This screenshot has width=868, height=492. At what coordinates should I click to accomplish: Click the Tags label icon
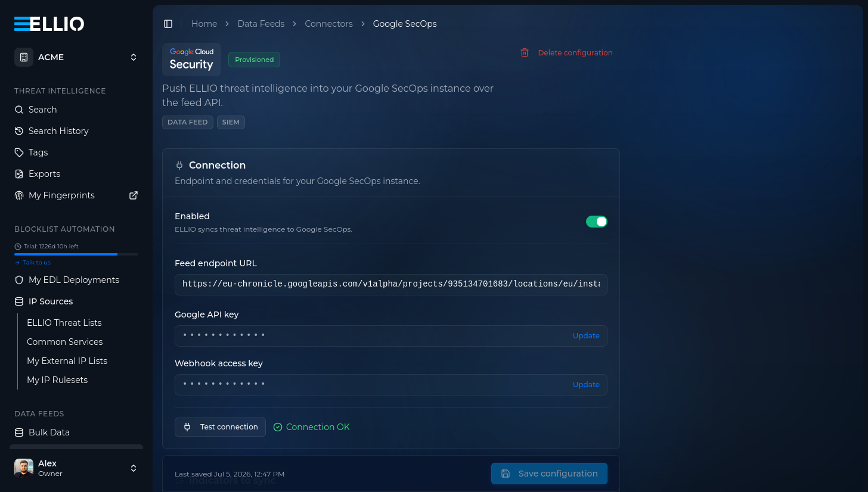(19, 152)
